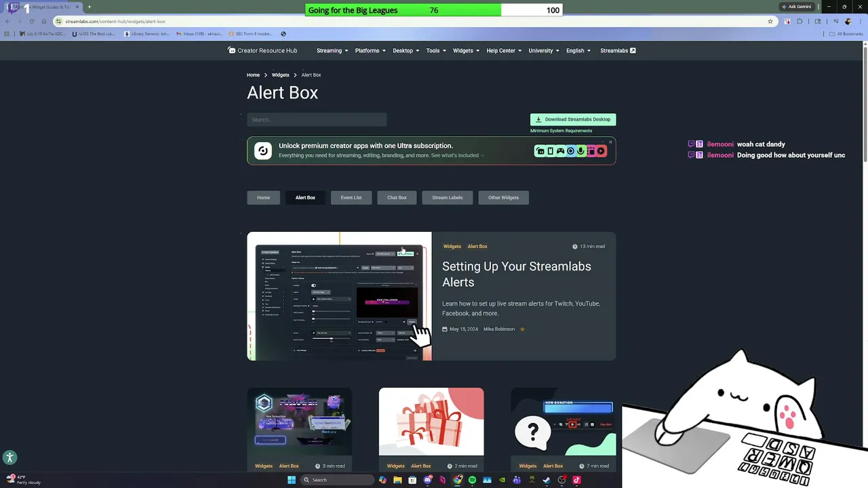
Task: Click the browser home icon
Action: click(44, 21)
